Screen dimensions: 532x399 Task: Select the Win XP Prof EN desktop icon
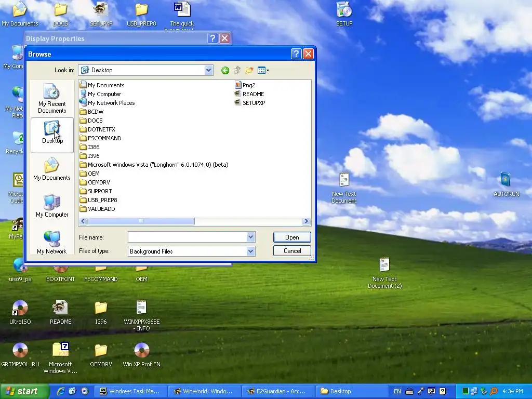coord(141,355)
